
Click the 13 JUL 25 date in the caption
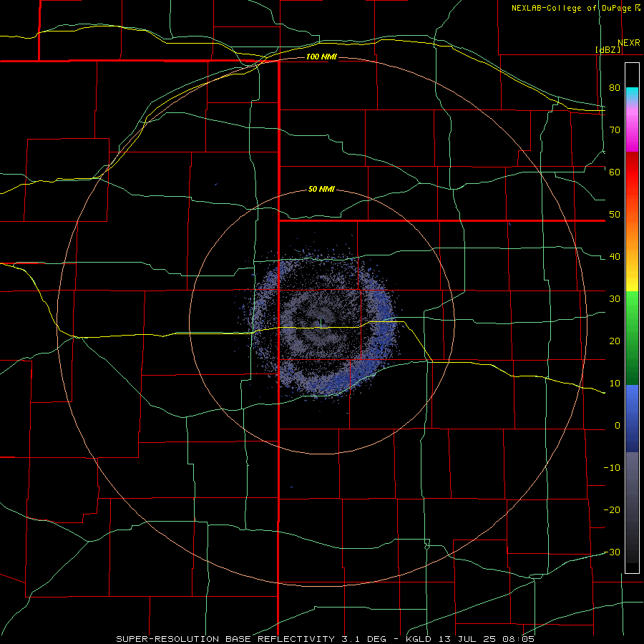pyautogui.click(x=469, y=639)
